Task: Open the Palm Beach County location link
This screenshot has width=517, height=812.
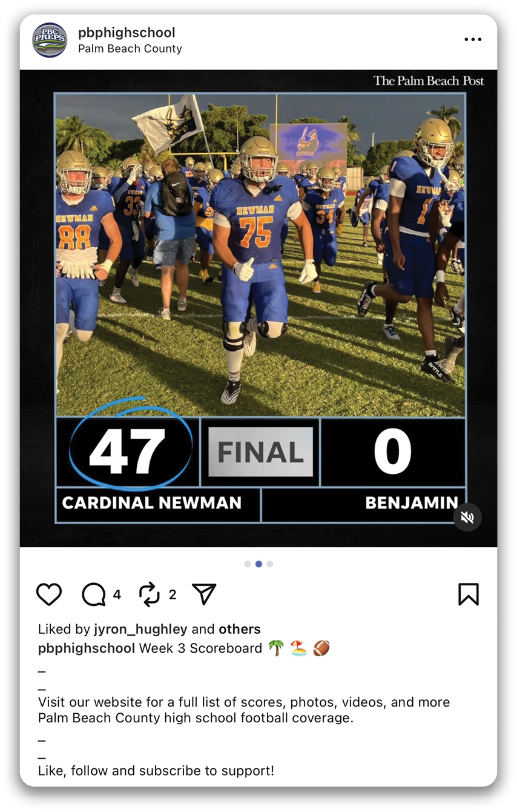Action: 130,49
